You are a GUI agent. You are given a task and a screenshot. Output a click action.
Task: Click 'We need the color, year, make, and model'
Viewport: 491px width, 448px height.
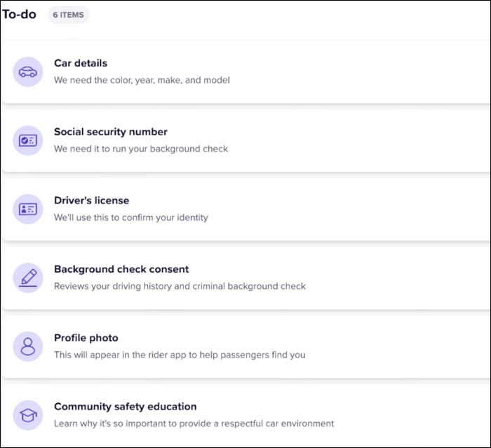[x=142, y=80]
